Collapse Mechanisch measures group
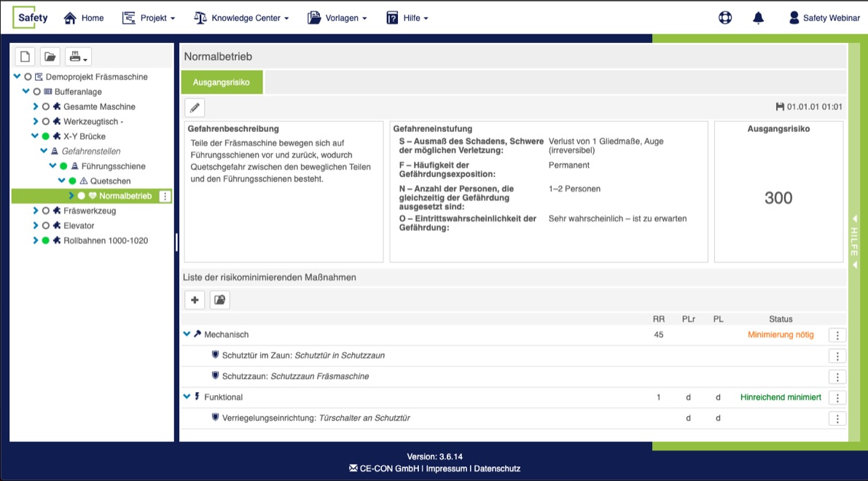 (x=187, y=334)
